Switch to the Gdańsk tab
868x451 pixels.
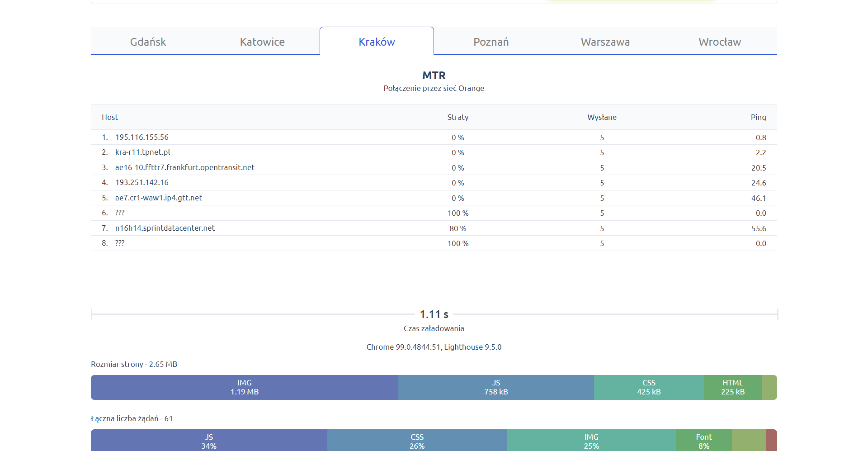148,42
